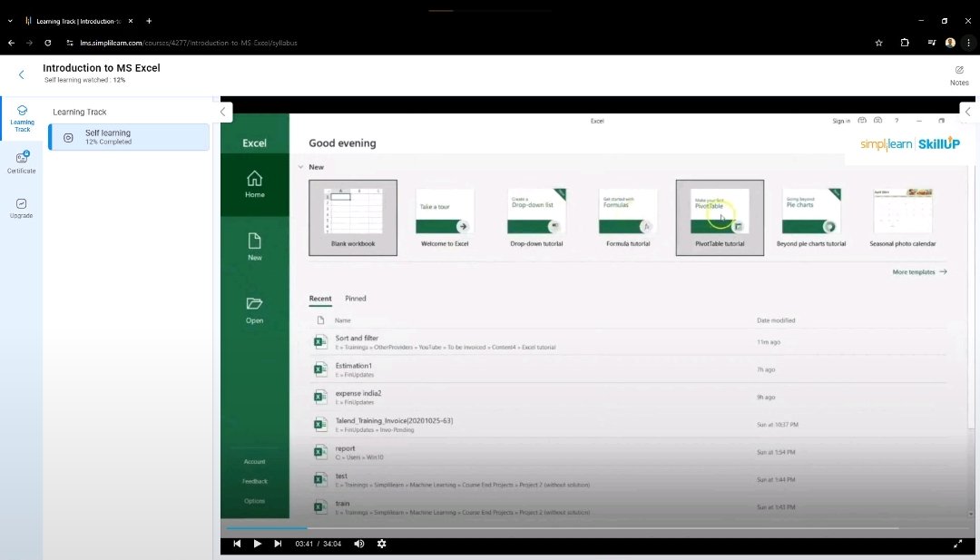
Task: Open browser profile avatar
Action: [950, 43]
